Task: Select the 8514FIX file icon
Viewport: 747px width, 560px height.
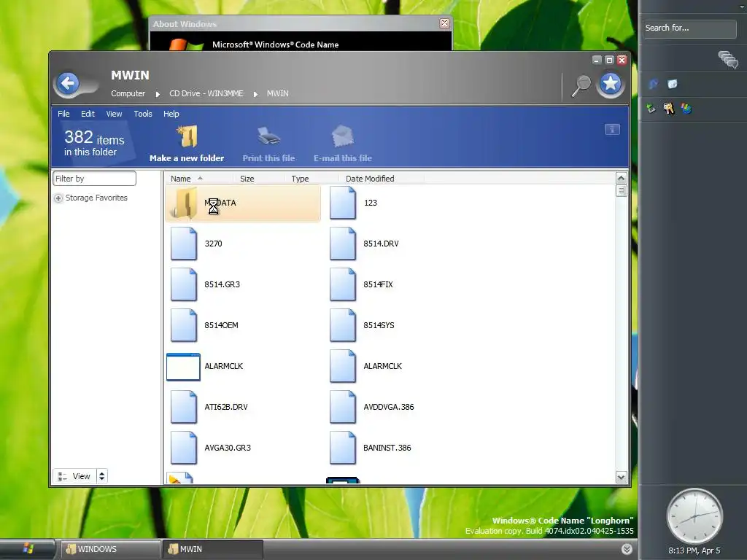Action: (343, 285)
